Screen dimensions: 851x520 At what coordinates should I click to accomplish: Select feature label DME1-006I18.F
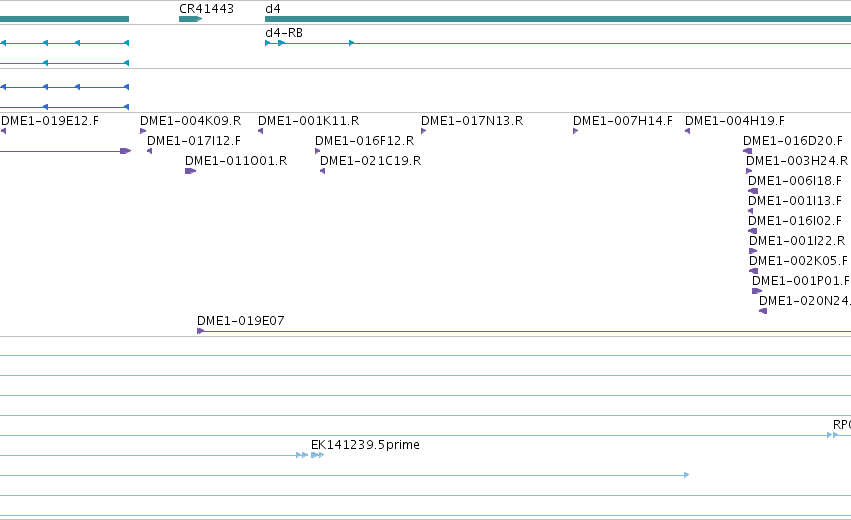tap(795, 181)
